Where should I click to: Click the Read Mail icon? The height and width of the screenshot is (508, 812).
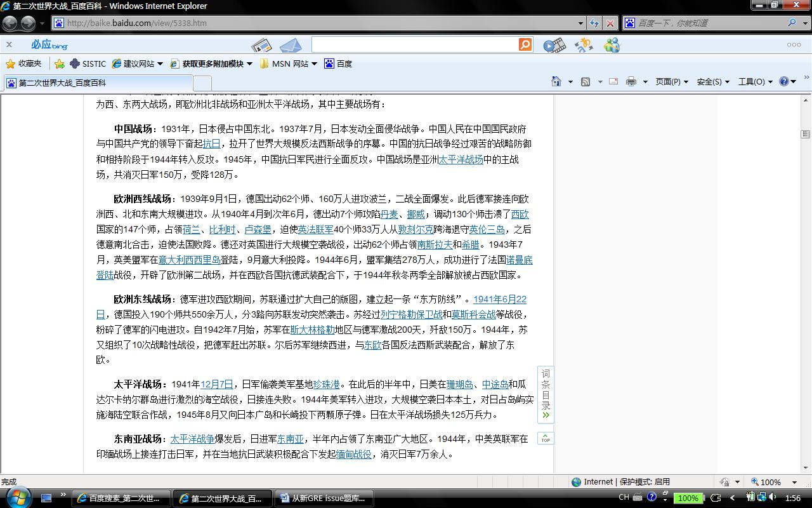click(613, 81)
